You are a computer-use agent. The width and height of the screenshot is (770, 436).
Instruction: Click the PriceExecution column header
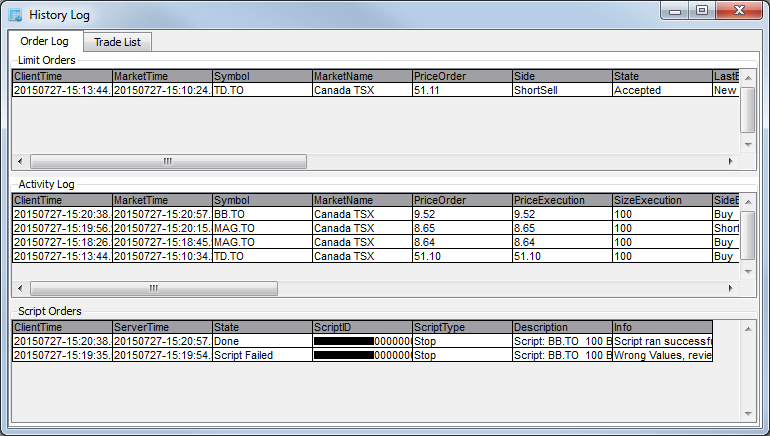coord(561,200)
